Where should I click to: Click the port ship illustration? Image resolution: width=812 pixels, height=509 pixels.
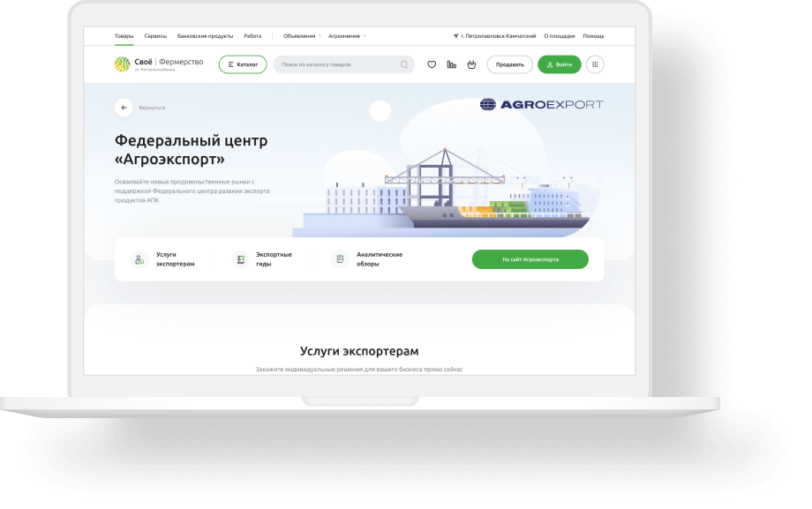tap(447, 194)
